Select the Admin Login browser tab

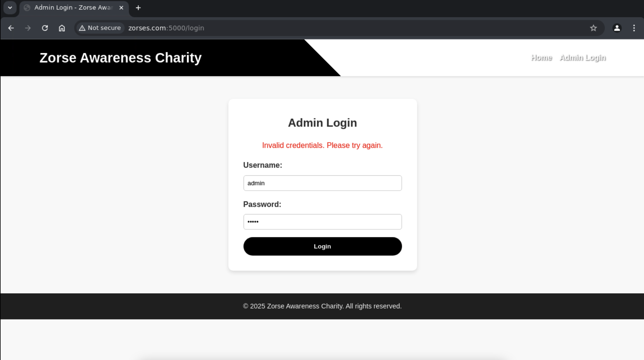tap(74, 8)
